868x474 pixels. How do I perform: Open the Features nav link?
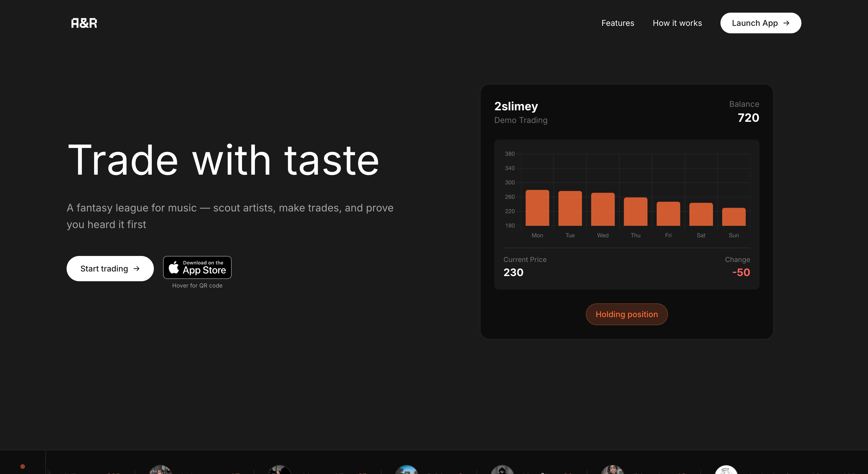coord(618,23)
